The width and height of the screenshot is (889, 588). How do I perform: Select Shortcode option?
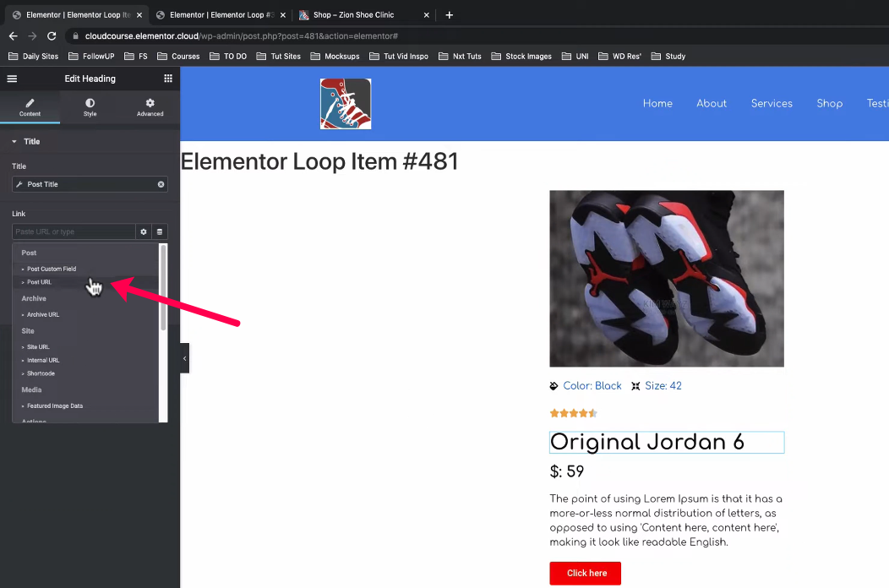coord(41,373)
